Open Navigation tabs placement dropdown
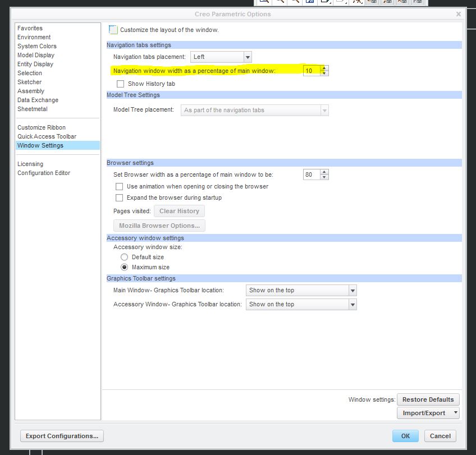Image resolution: width=476 pixels, height=455 pixels. click(221, 57)
